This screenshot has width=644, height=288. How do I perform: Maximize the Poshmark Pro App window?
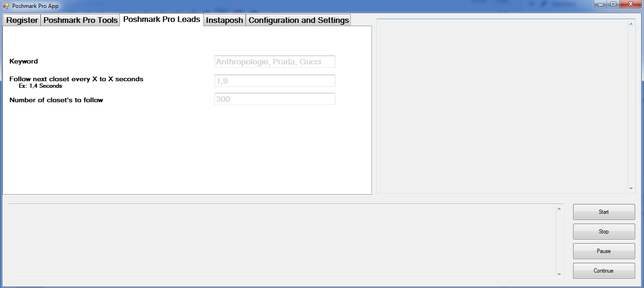tap(613, 4)
